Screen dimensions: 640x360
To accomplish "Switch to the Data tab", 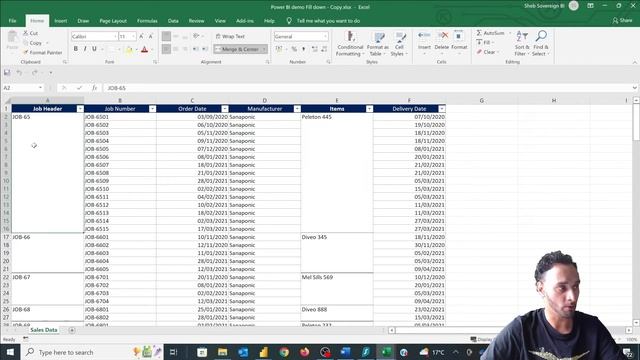I will pos(173,21).
